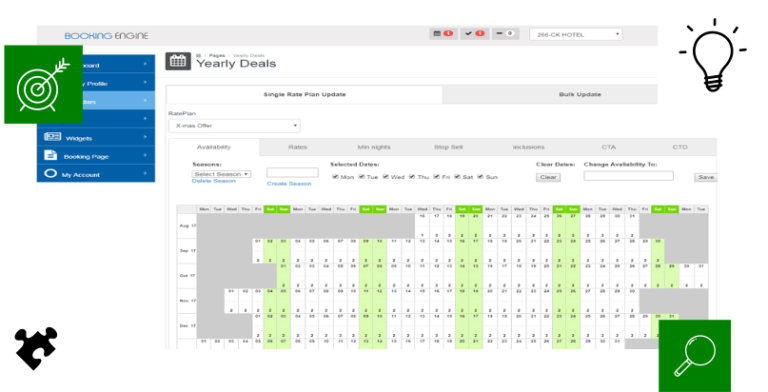The width and height of the screenshot is (768, 392).
Task: Click the home icon in the breadcrumb
Action: (199, 55)
